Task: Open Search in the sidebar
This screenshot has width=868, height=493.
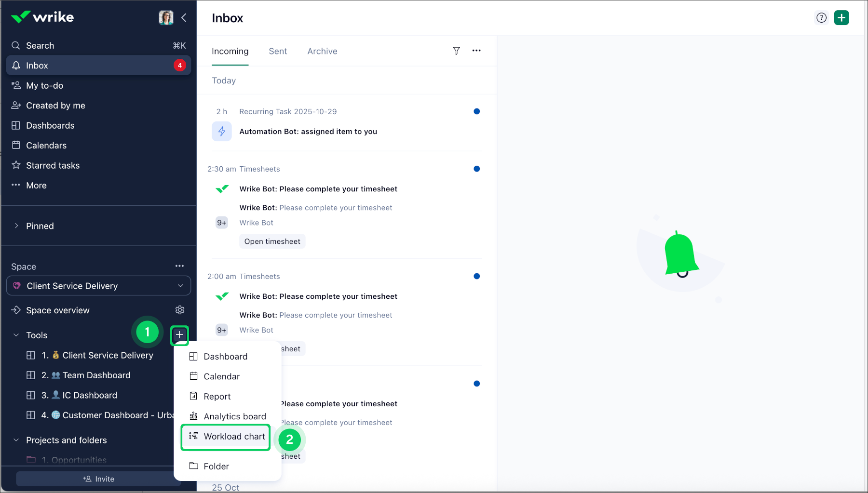Action: tap(98, 45)
